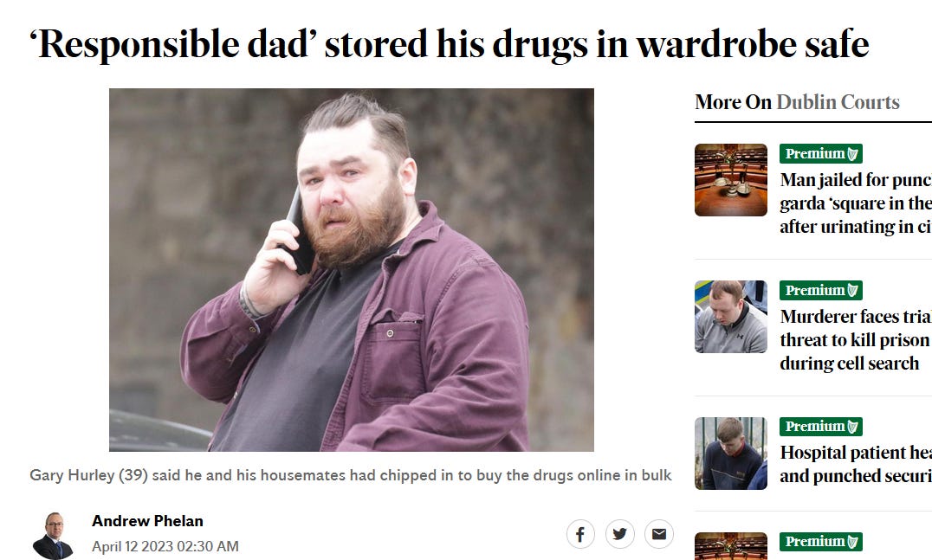
Task: Click the article headline about wardrobe safe
Action: click(450, 44)
